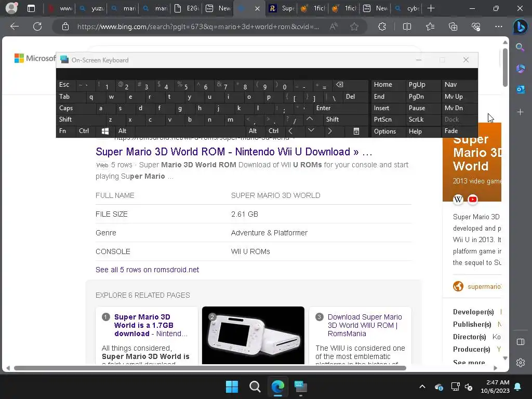Image resolution: width=532 pixels, height=399 pixels.
Task: Close the active browser tab
Action: 258,8
